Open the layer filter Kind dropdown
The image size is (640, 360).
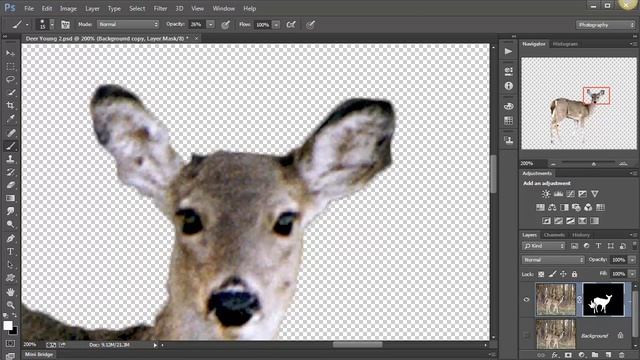544,246
